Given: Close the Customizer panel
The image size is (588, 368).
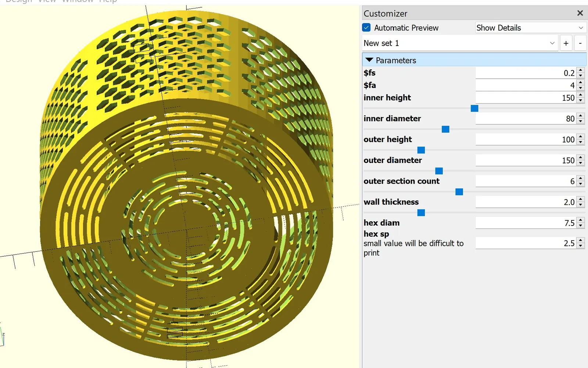Looking at the screenshot, I should click(x=580, y=13).
